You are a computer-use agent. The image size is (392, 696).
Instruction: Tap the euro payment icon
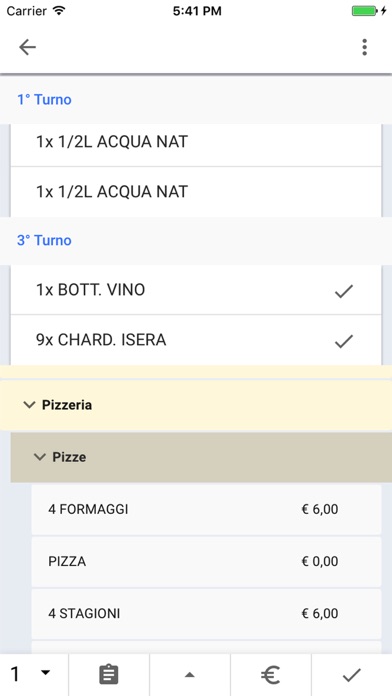[x=270, y=675]
